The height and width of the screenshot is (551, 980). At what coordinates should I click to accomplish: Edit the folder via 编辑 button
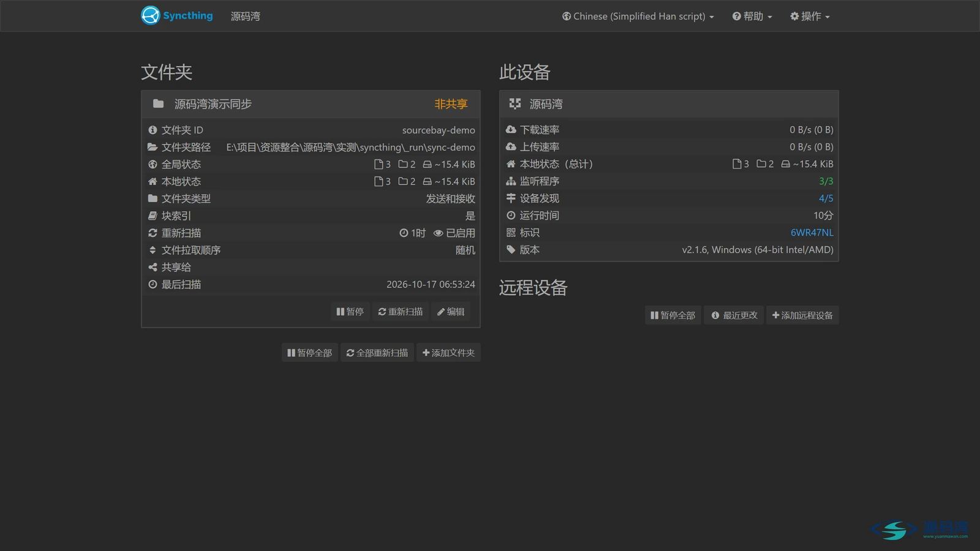point(451,312)
